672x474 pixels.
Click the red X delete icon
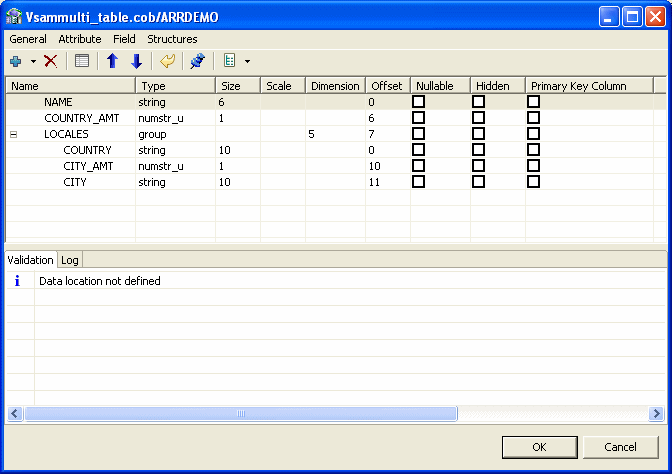pos(51,61)
